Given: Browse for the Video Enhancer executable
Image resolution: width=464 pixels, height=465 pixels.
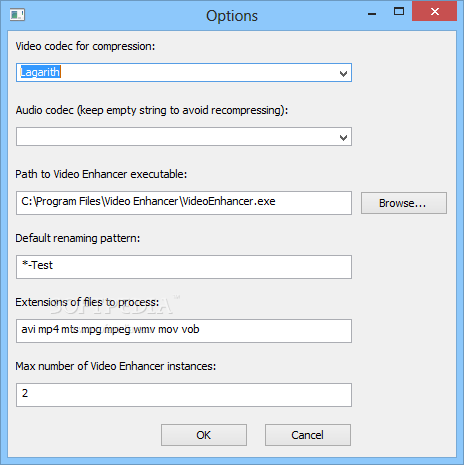Looking at the screenshot, I should point(404,203).
